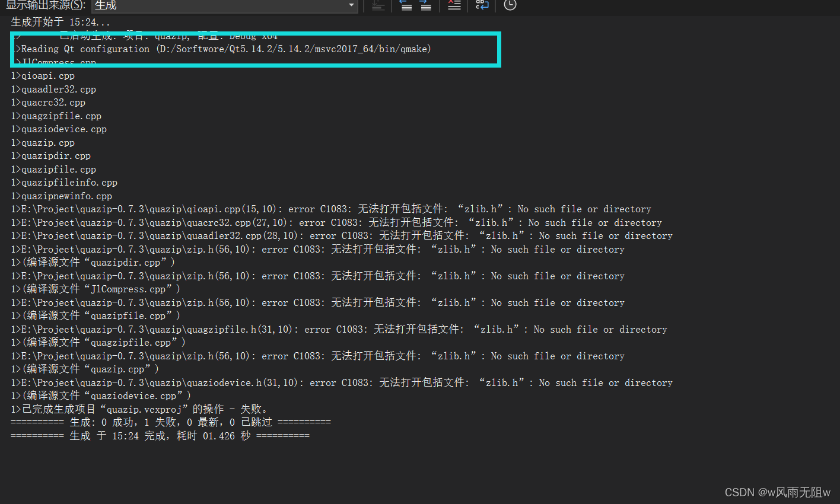Go to the next message in output
This screenshot has width=840, height=504.
[x=425, y=5]
